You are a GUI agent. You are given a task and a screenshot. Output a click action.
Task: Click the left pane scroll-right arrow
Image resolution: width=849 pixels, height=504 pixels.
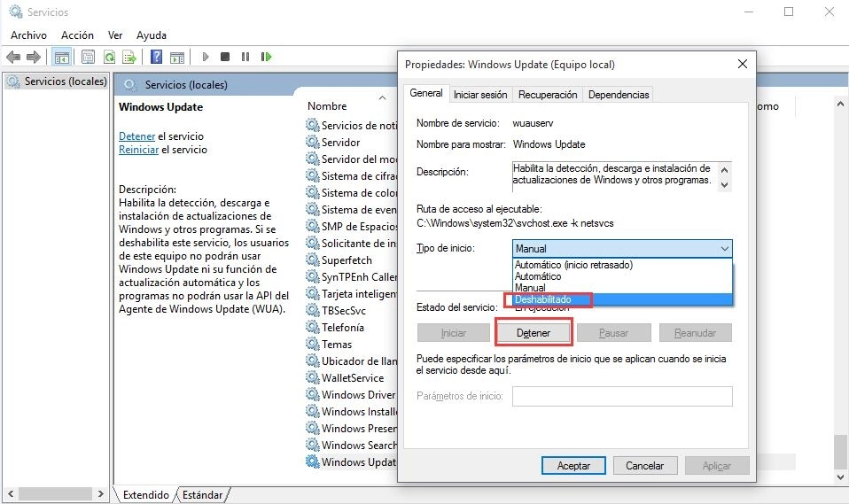[x=101, y=493]
